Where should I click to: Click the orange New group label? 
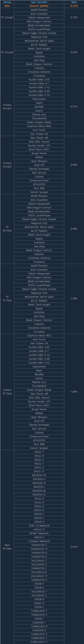[x=7, y=6]
